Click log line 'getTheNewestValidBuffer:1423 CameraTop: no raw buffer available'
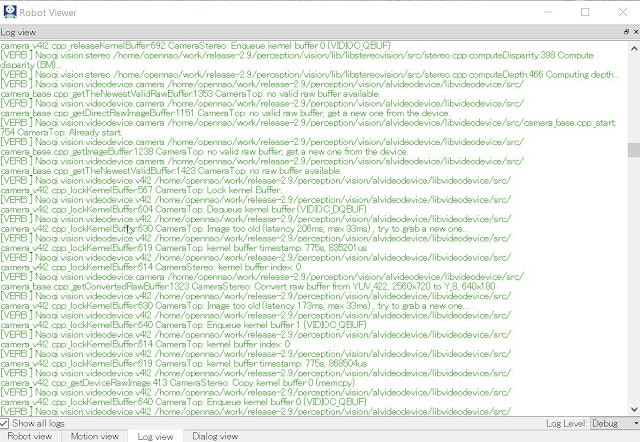 171,171
